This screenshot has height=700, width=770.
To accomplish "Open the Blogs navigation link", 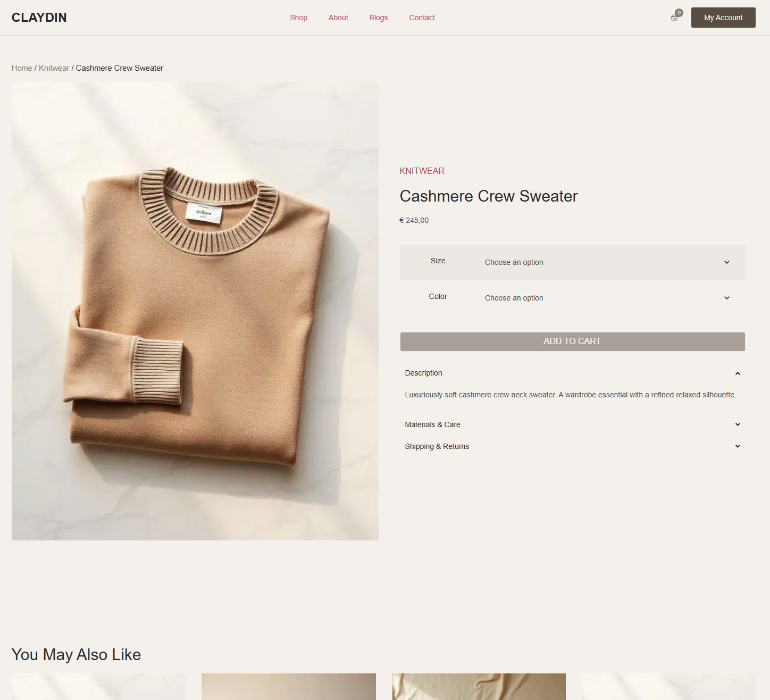I will point(379,18).
